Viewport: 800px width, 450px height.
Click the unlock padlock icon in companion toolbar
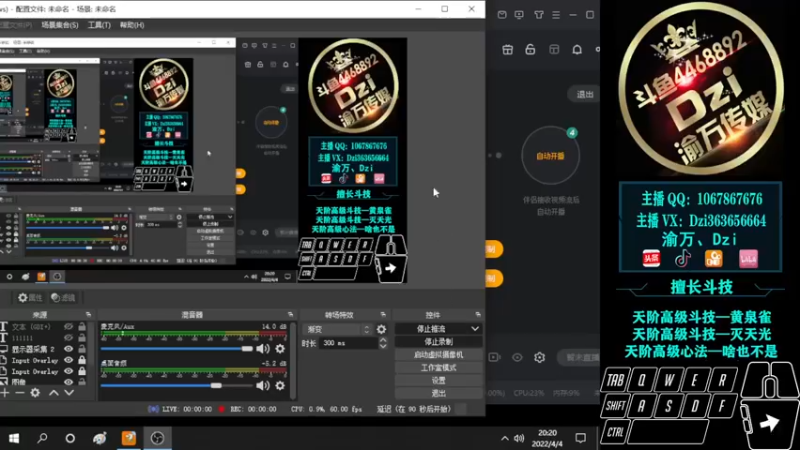(x=530, y=49)
